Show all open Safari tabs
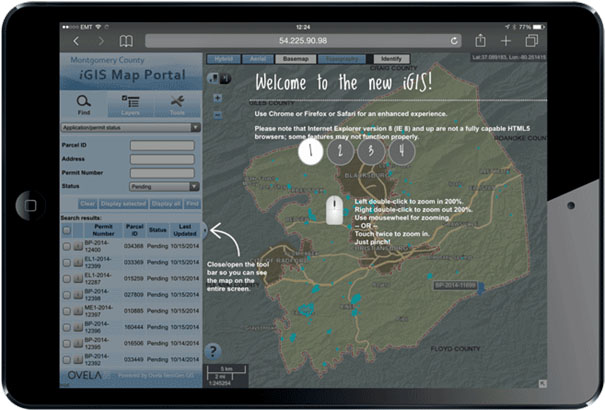This screenshot has width=605, height=410. point(532,40)
